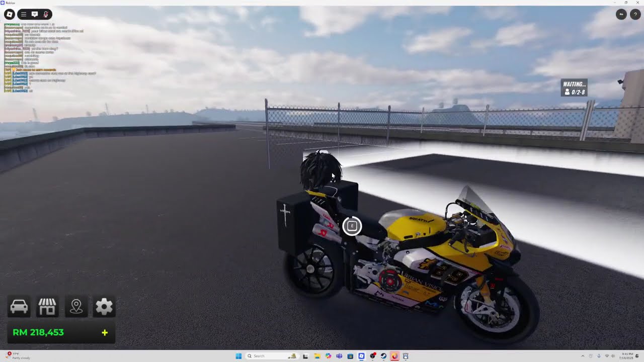
Task: Open the notification bell in tray
Action: pos(637,356)
